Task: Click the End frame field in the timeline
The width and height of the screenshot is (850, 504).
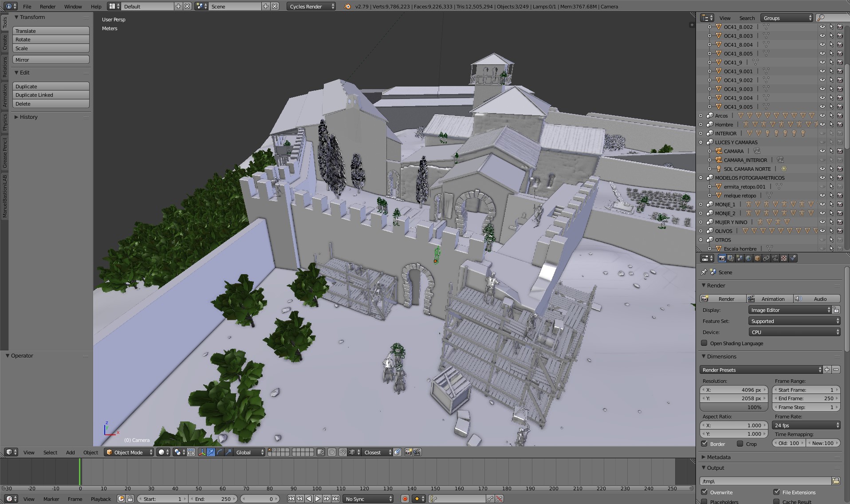Action: (213, 499)
